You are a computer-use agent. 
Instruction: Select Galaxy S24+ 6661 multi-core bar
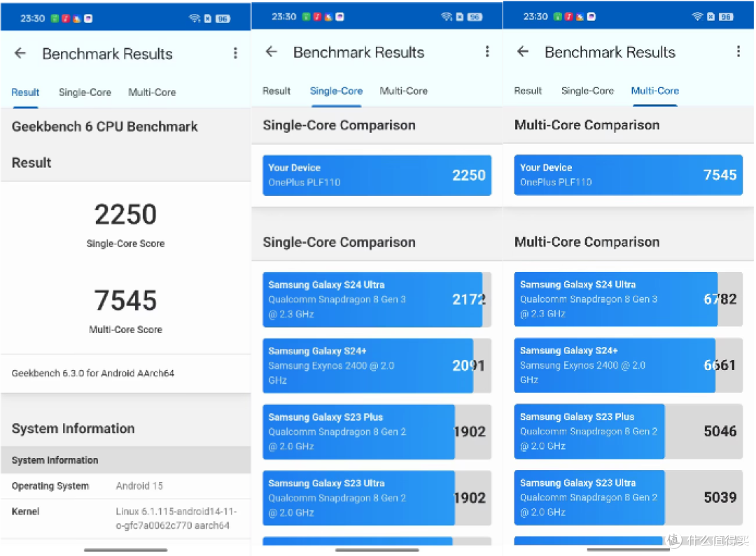point(628,365)
